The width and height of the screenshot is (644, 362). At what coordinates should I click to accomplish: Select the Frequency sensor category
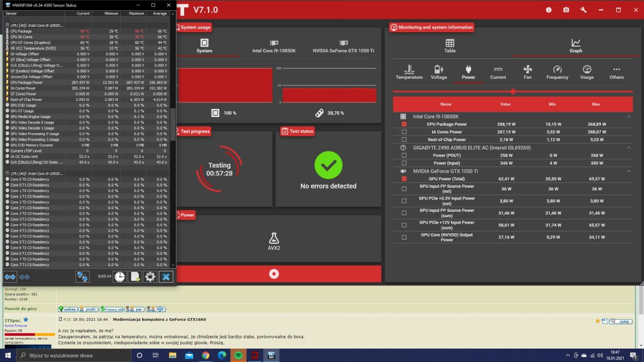(x=557, y=72)
